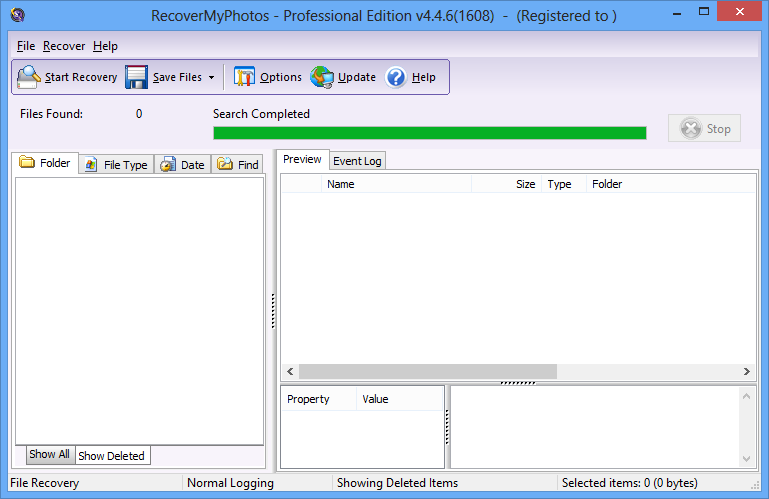Click the Save Files label
The image size is (769, 499).
tap(177, 78)
